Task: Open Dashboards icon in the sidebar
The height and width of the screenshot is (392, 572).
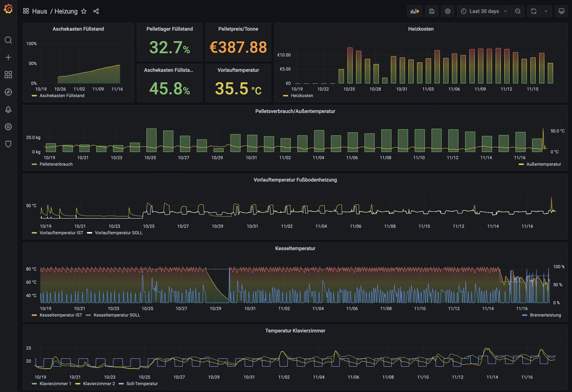Action: click(8, 75)
